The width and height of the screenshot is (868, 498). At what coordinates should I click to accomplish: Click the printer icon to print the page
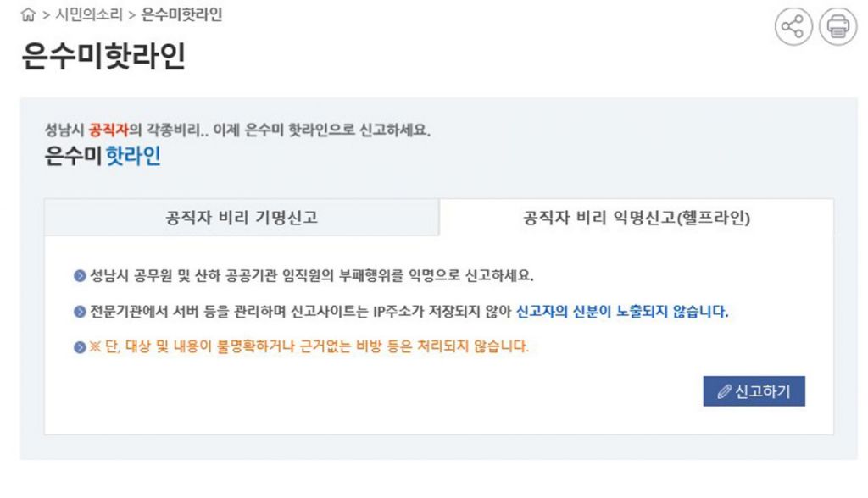pos(837,27)
